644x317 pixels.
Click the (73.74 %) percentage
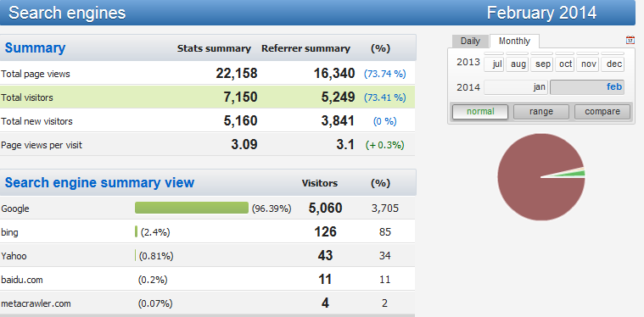(x=385, y=75)
